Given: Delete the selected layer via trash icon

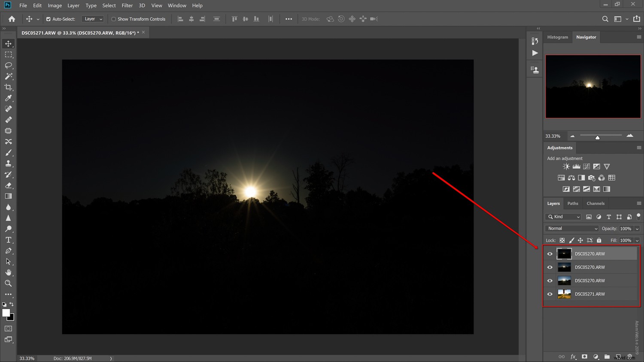Looking at the screenshot, I should tap(630, 356).
